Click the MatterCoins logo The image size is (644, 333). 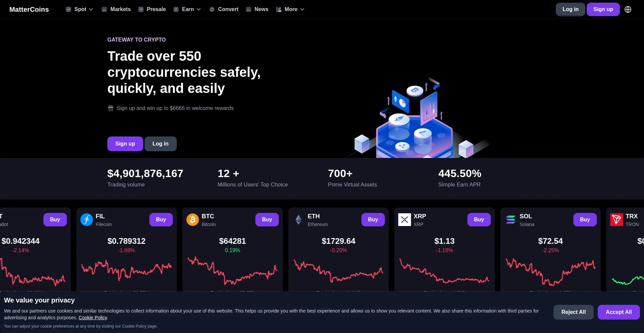tap(29, 9)
